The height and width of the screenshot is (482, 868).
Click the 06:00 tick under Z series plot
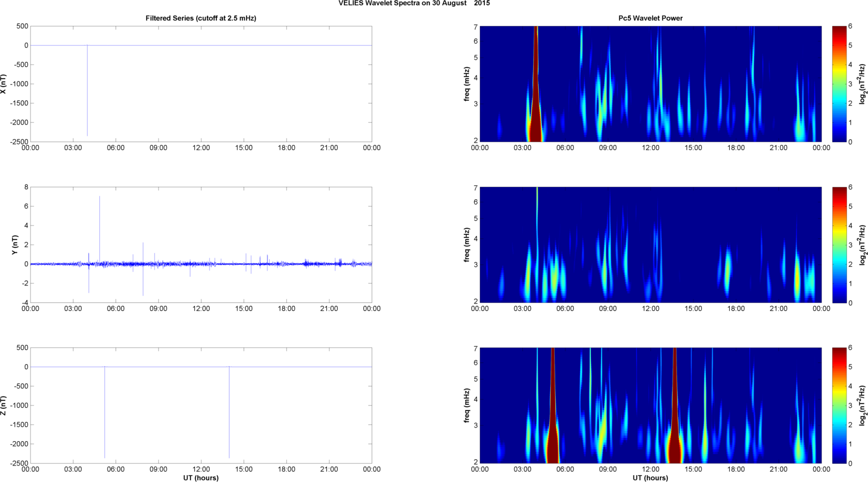(116, 469)
